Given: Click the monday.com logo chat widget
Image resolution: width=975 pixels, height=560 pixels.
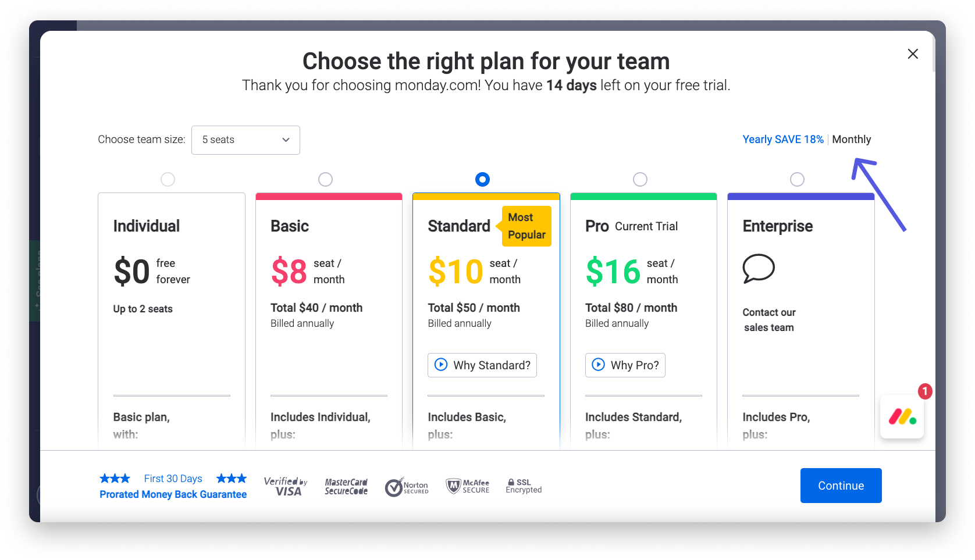Looking at the screenshot, I should (902, 416).
